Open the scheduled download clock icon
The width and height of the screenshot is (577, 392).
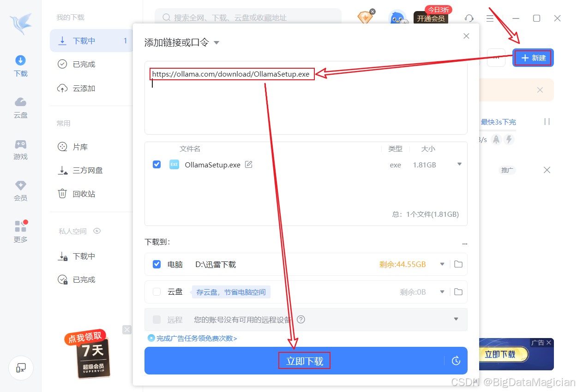coord(456,361)
